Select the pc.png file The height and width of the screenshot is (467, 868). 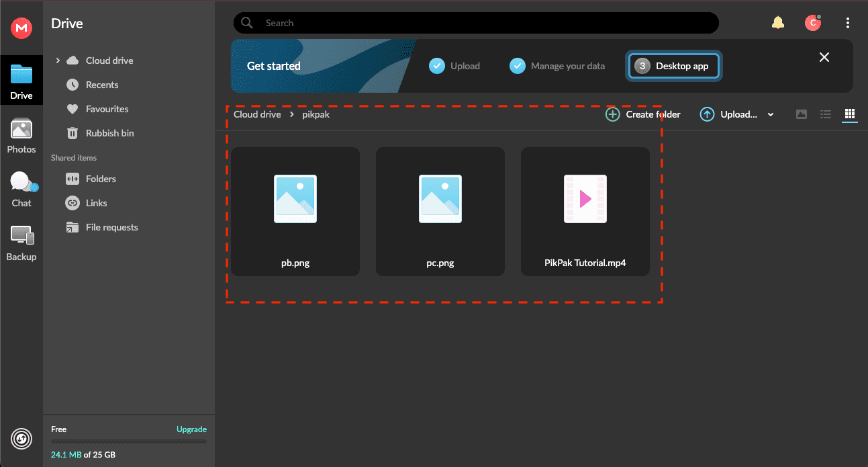pyautogui.click(x=440, y=212)
